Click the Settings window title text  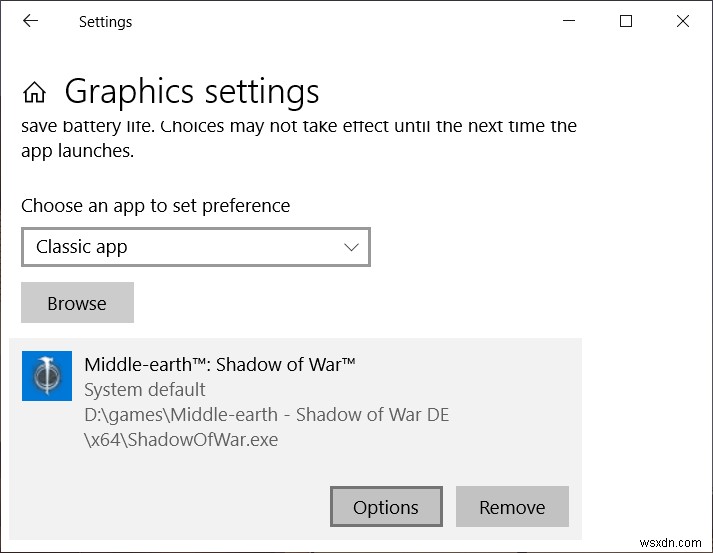click(x=105, y=21)
